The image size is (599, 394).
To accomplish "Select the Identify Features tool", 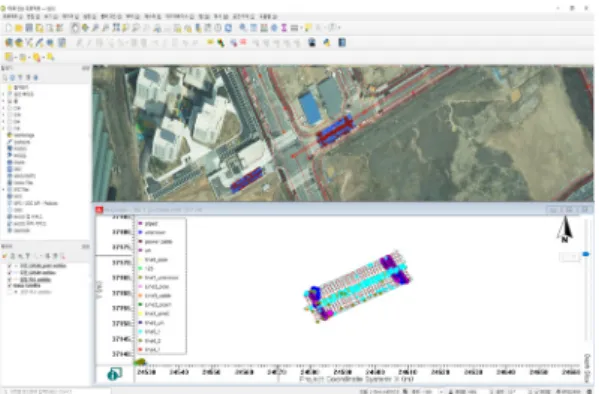I will click(x=243, y=28).
